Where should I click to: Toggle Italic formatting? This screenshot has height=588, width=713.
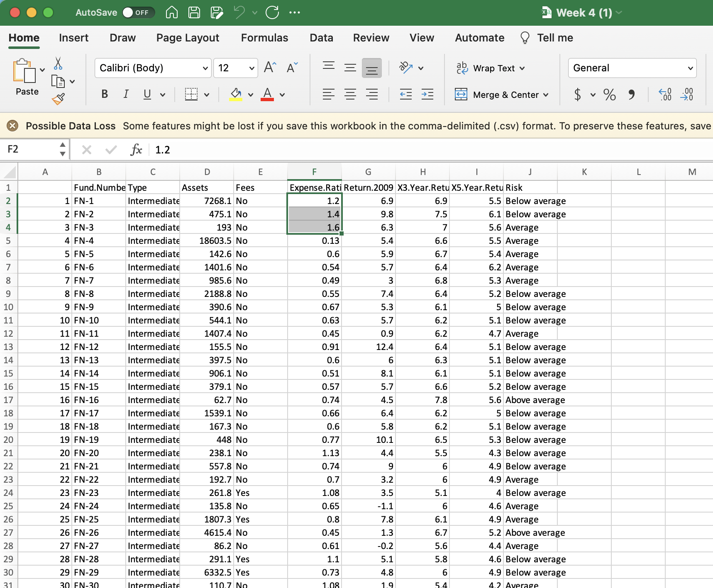tap(126, 95)
